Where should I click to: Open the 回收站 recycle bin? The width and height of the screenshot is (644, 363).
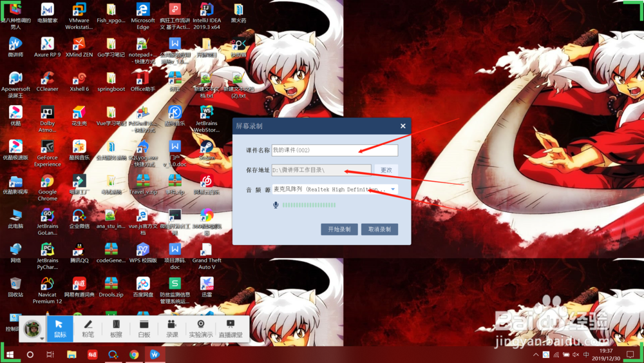(x=15, y=287)
